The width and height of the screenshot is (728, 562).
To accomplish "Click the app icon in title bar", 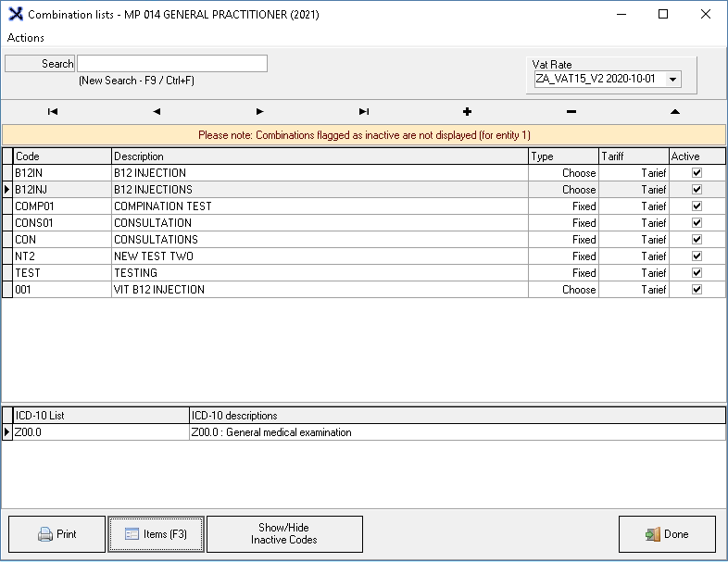I will [x=15, y=15].
